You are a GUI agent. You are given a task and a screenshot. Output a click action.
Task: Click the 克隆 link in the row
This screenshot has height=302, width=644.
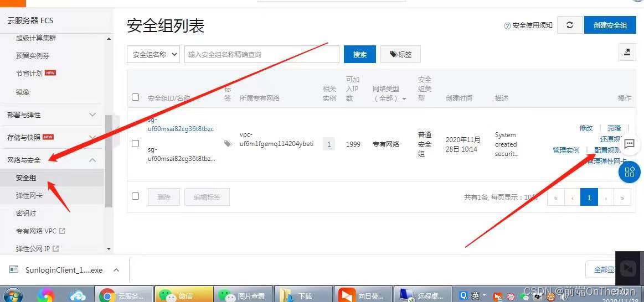click(x=615, y=128)
